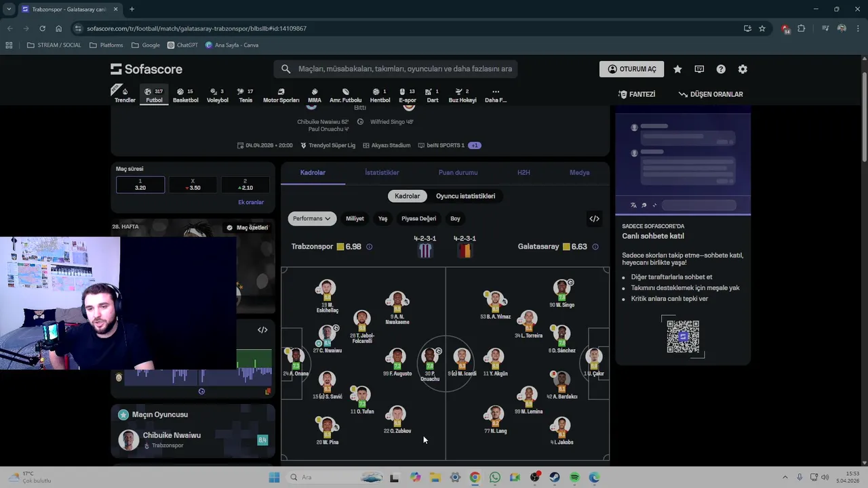868x488 pixels.
Task: Open Sofascore settings gear
Action: (743, 69)
